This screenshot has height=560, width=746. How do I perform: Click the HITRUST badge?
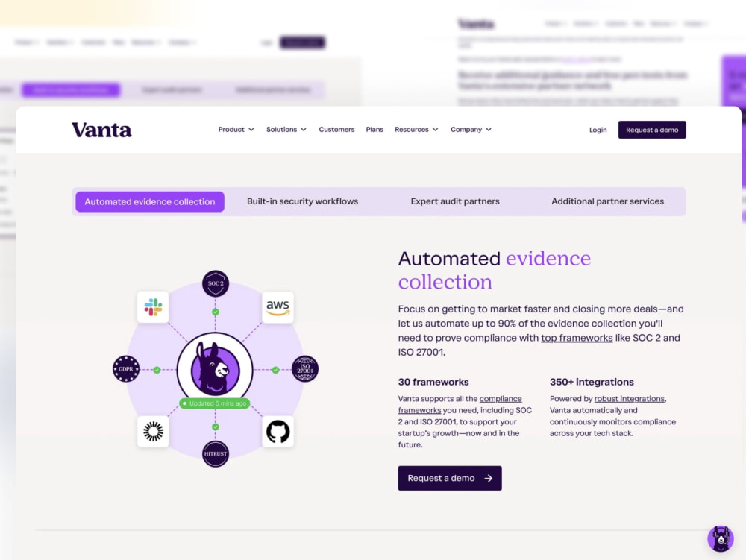pos(216,454)
